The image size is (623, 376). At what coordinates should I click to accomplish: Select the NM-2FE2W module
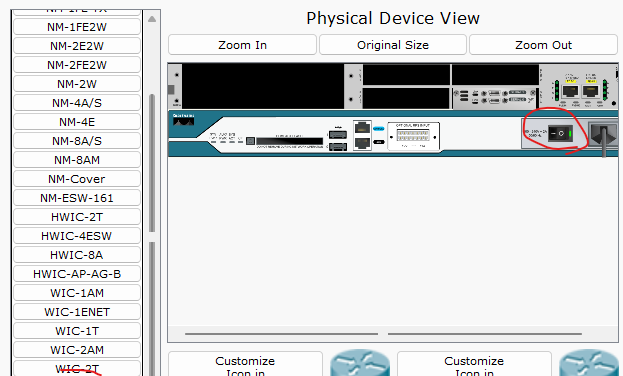(x=77, y=65)
